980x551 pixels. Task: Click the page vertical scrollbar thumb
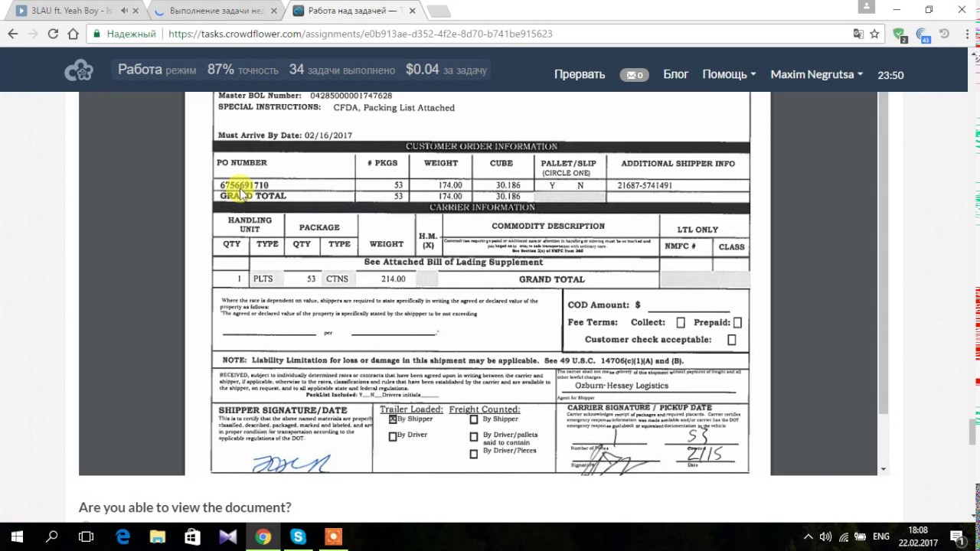pos(973,431)
